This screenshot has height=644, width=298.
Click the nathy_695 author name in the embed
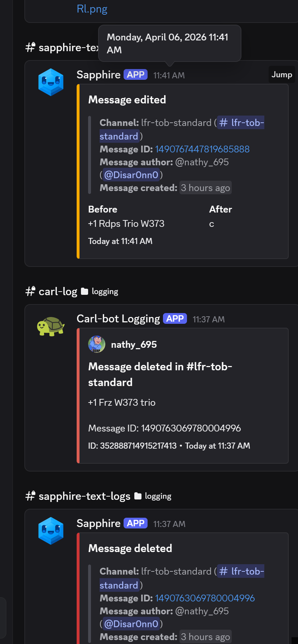click(134, 345)
